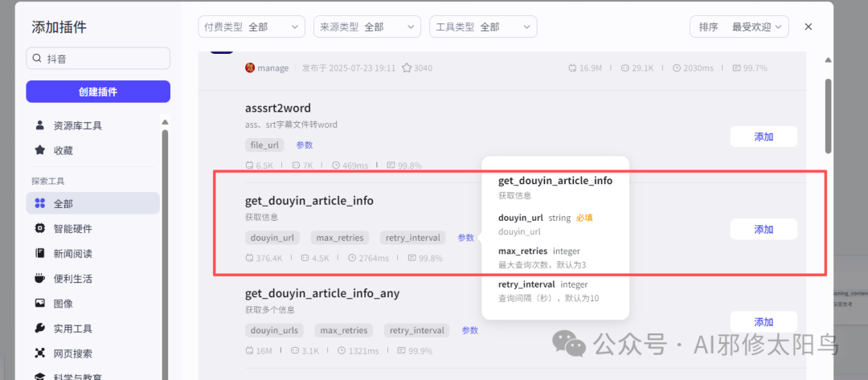Image resolution: width=868 pixels, height=380 pixels.
Task: Open the 工具类型 filter dropdown
Action: [483, 27]
